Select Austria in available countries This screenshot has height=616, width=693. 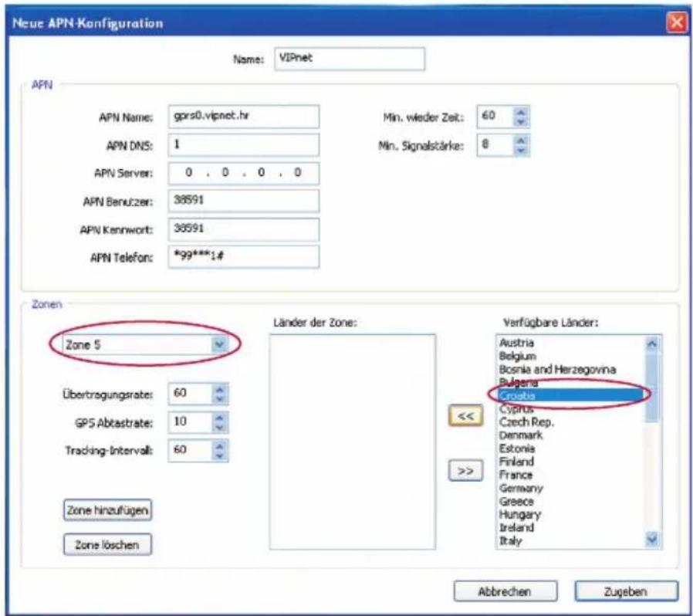[x=516, y=343]
